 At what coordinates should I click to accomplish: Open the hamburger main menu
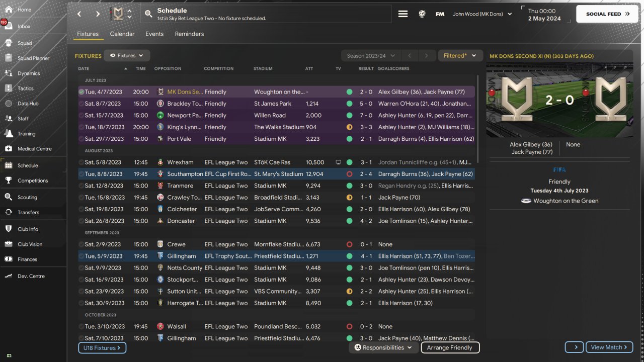tap(403, 14)
